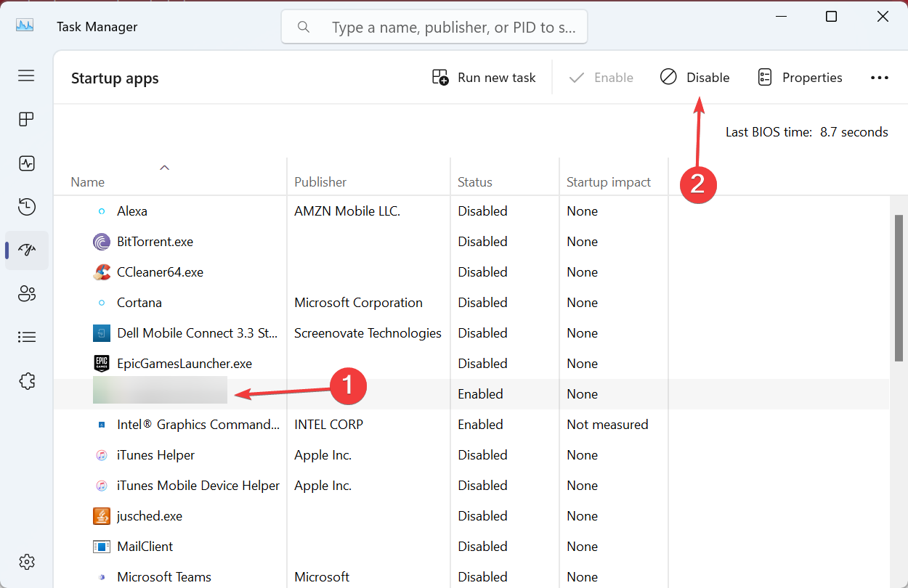The width and height of the screenshot is (908, 588).
Task: Select the Cortana row
Action: (x=471, y=303)
